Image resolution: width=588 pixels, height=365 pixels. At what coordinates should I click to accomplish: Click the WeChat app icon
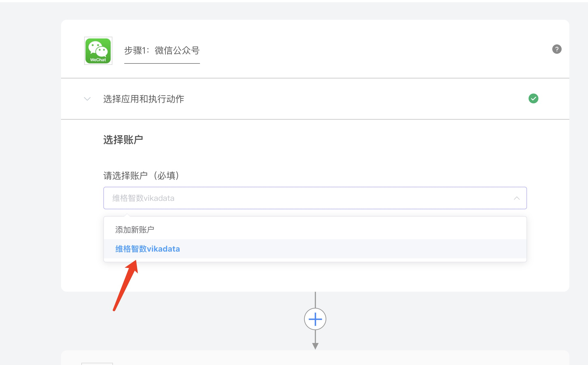[x=98, y=51]
